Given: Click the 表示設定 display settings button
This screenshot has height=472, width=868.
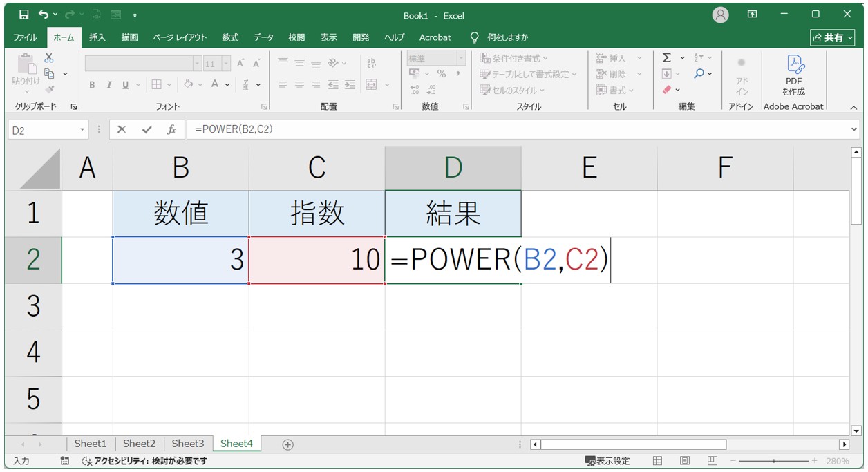Looking at the screenshot, I should [608, 461].
